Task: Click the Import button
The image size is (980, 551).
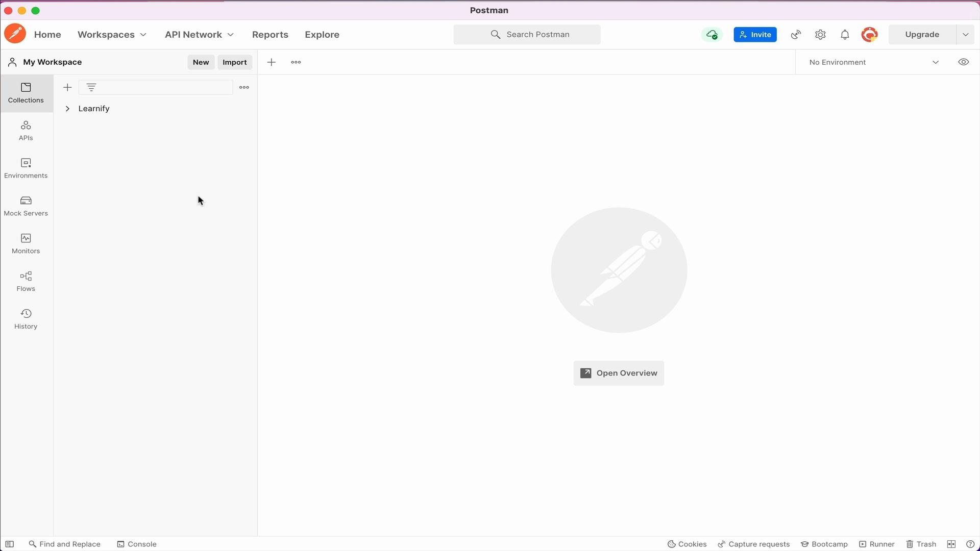Action: pos(235,62)
